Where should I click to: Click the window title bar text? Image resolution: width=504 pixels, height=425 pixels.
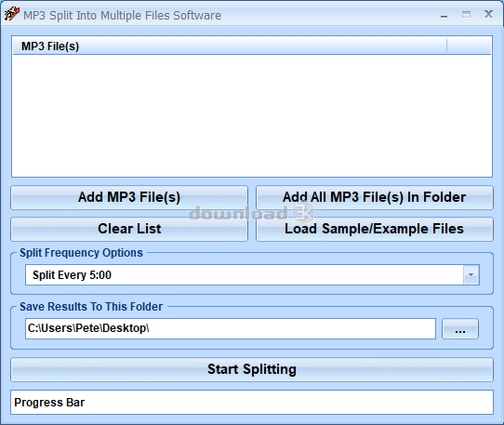122,16
